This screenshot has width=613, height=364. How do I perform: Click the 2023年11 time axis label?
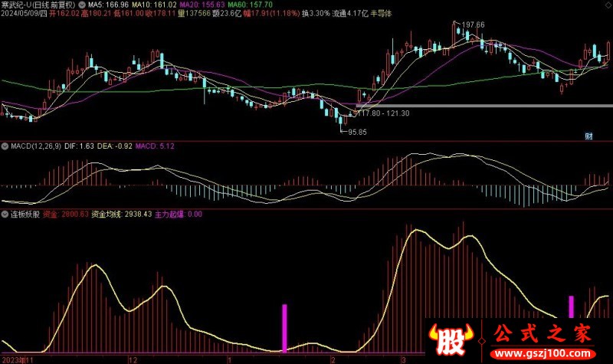click(x=18, y=359)
